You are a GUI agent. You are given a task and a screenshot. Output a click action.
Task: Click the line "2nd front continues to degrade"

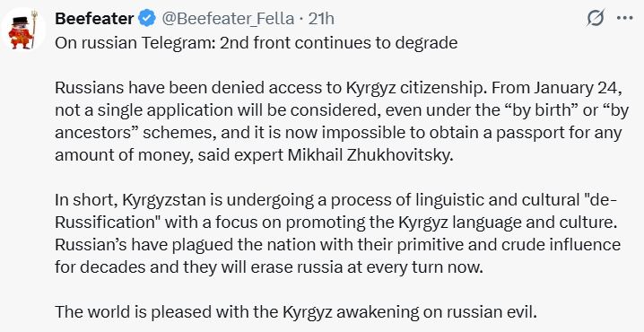click(338, 43)
